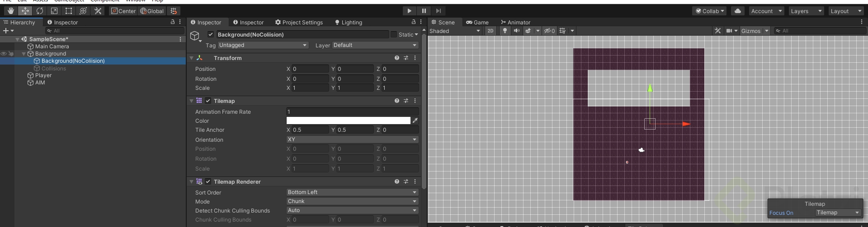The height and width of the screenshot is (227, 868).
Task: Toggle Scene view grid icon
Action: click(562, 31)
